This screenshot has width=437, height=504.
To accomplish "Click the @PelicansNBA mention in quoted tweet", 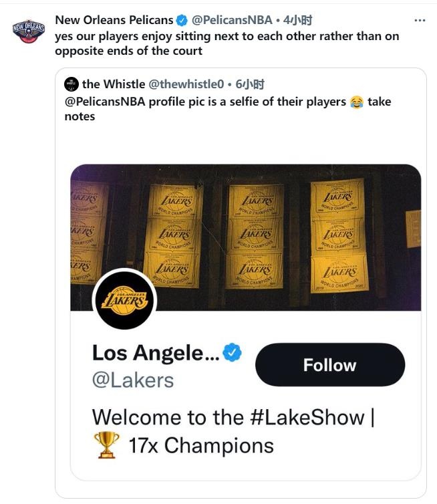I will (105, 102).
